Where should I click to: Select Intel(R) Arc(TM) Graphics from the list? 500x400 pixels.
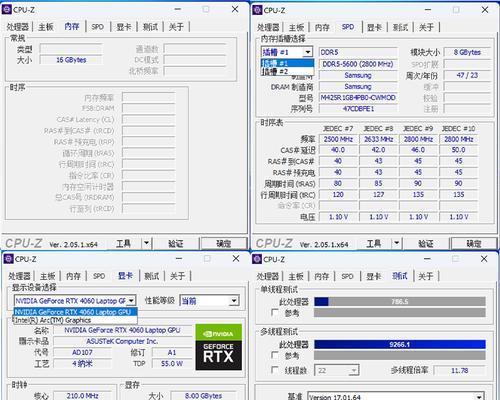coord(75,320)
